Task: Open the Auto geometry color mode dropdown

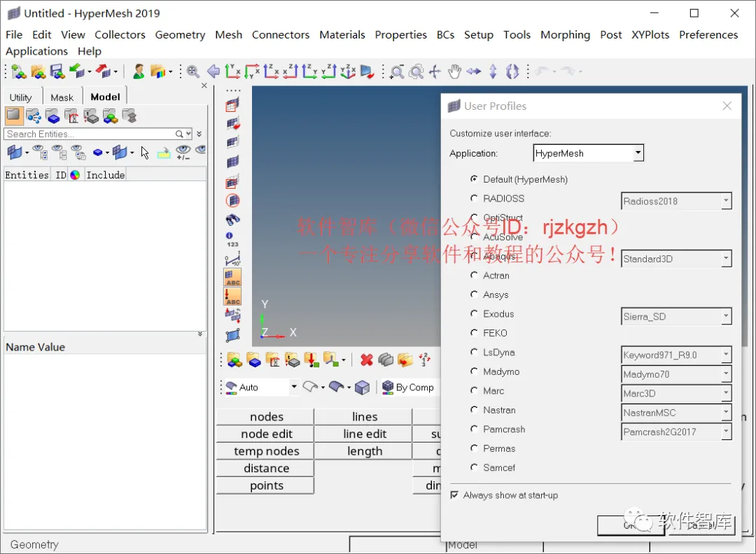Action: click(x=293, y=387)
